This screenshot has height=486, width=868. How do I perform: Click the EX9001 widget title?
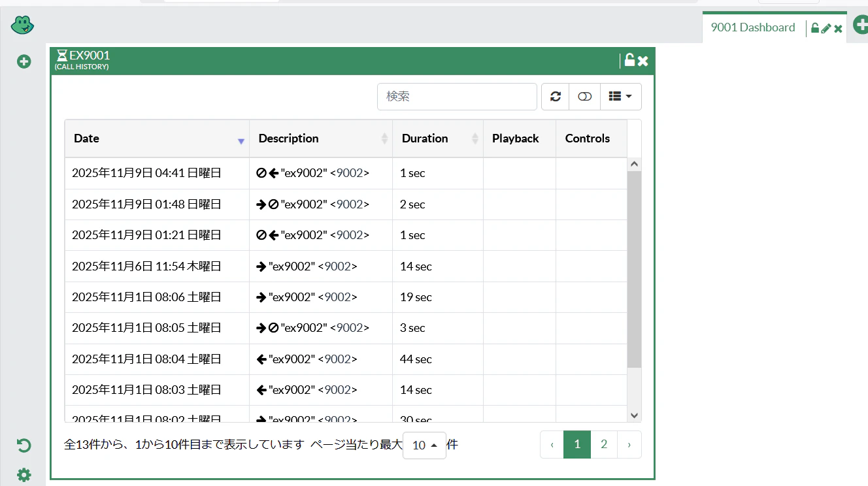pyautogui.click(x=90, y=56)
